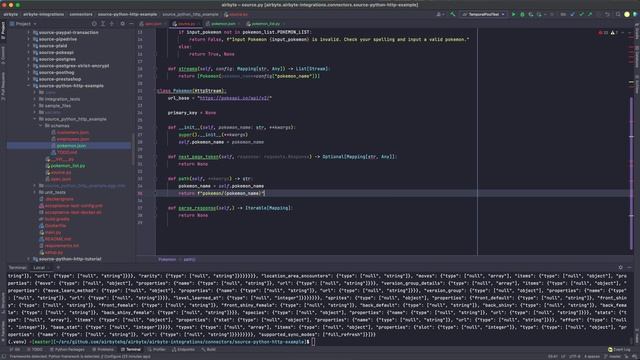Viewport: 640px width, 360px height.
Task: Place cursor on 'return None' in parse_response
Action: 193,216
